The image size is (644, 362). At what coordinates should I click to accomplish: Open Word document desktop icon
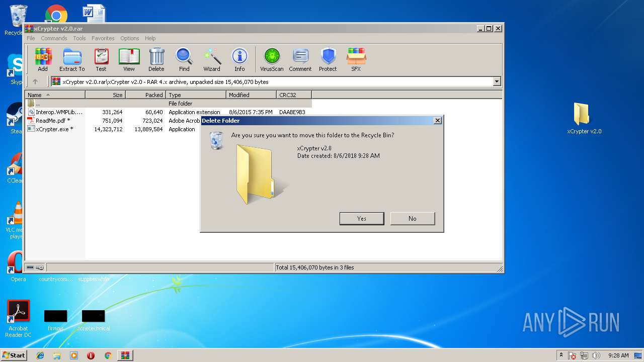click(x=94, y=13)
